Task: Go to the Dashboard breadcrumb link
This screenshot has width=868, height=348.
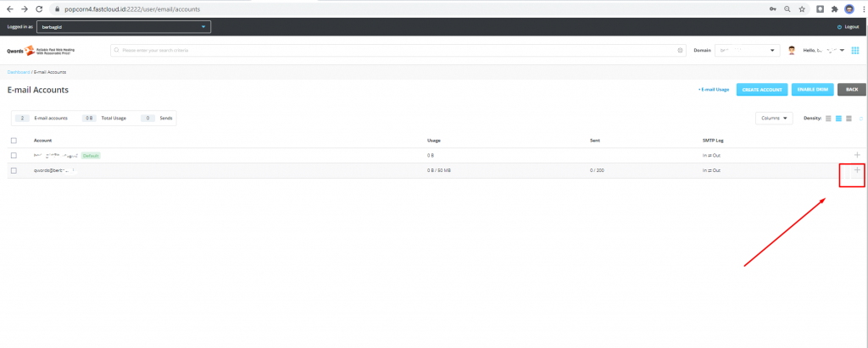Action: [19, 72]
